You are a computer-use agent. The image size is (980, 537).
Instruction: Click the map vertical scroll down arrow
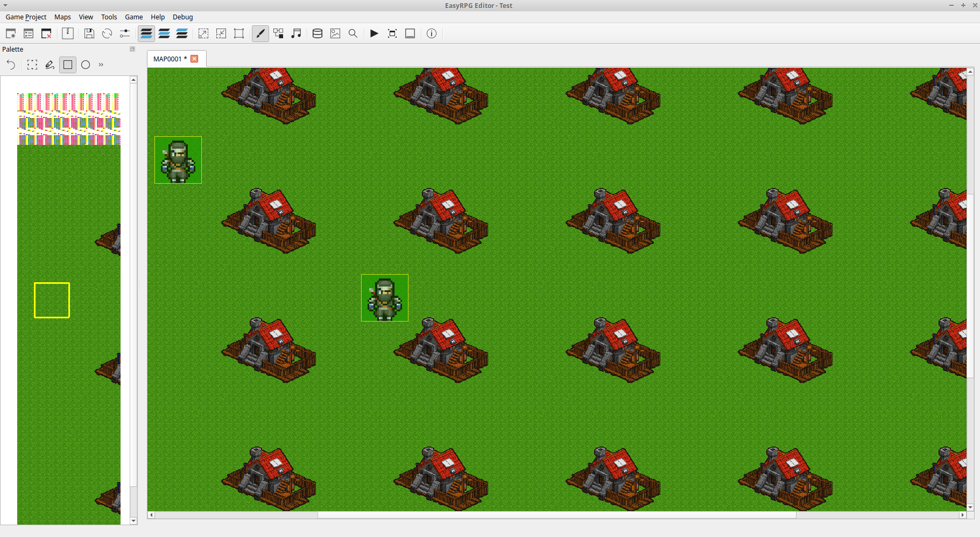tap(970, 507)
